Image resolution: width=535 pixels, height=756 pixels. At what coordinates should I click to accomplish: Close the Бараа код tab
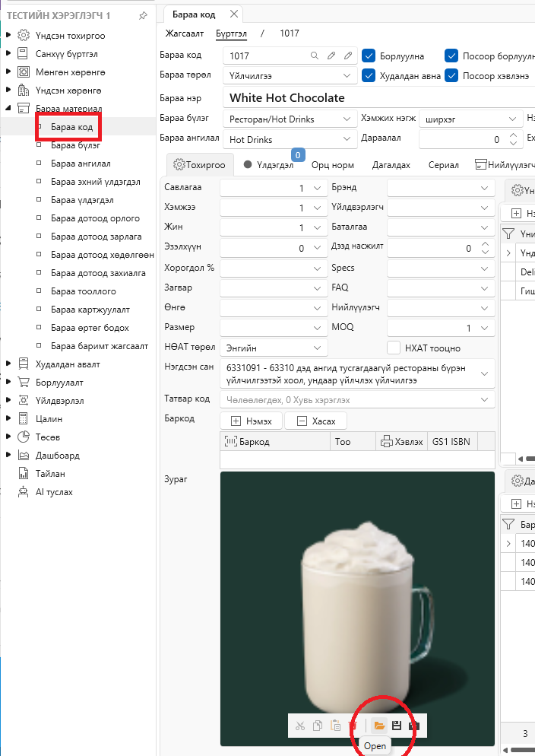(234, 14)
